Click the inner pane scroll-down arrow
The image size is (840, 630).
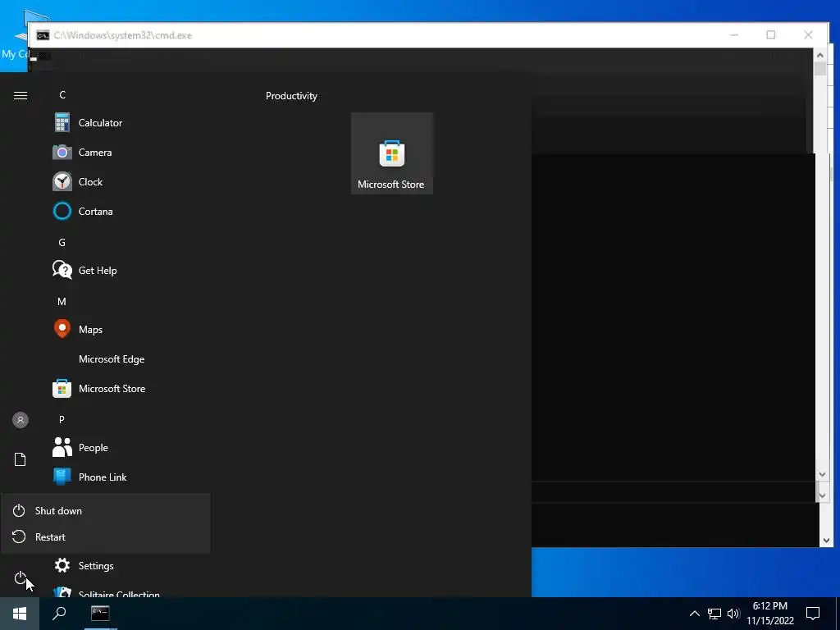point(822,474)
